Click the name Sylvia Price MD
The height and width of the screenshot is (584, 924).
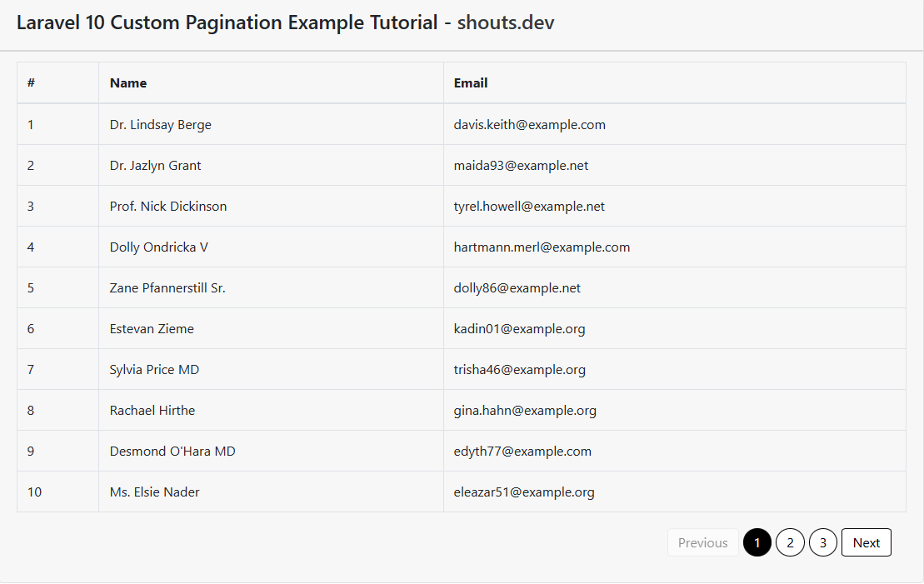(x=154, y=370)
